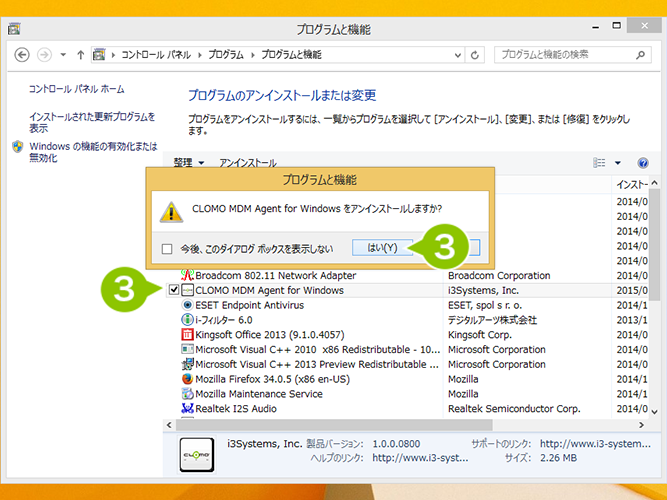Screen dimensions: 667x500
Task: Click Realtek Semiconductor Corp. publisher cell
Action: [x=514, y=409]
